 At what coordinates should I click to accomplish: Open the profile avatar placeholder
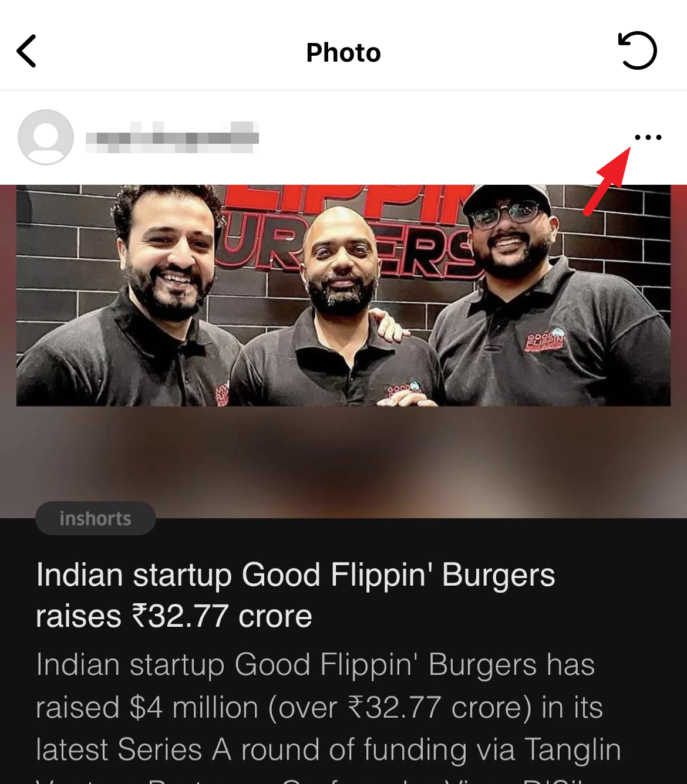(46, 137)
